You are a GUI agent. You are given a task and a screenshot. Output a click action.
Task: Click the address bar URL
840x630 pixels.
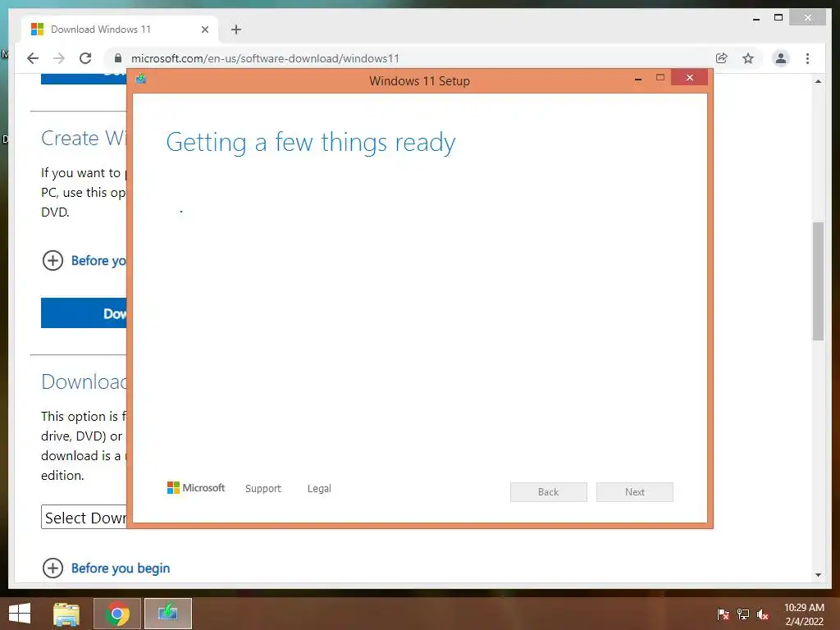[x=265, y=58]
